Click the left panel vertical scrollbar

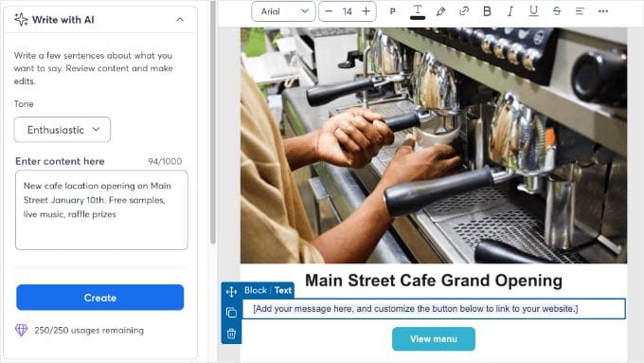click(213, 121)
